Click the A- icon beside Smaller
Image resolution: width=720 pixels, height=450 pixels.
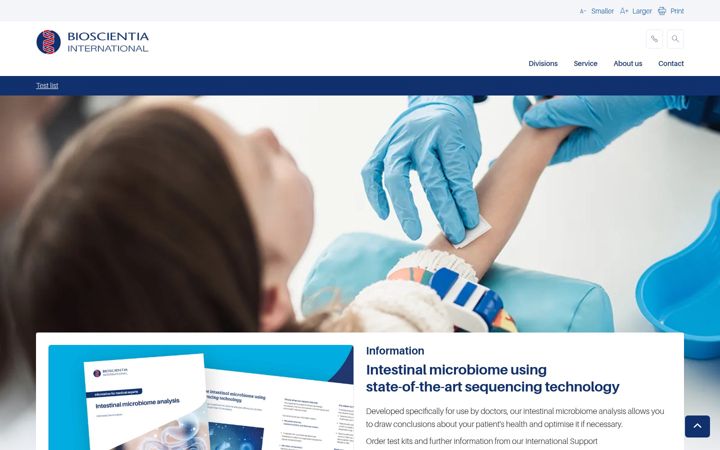(x=583, y=11)
